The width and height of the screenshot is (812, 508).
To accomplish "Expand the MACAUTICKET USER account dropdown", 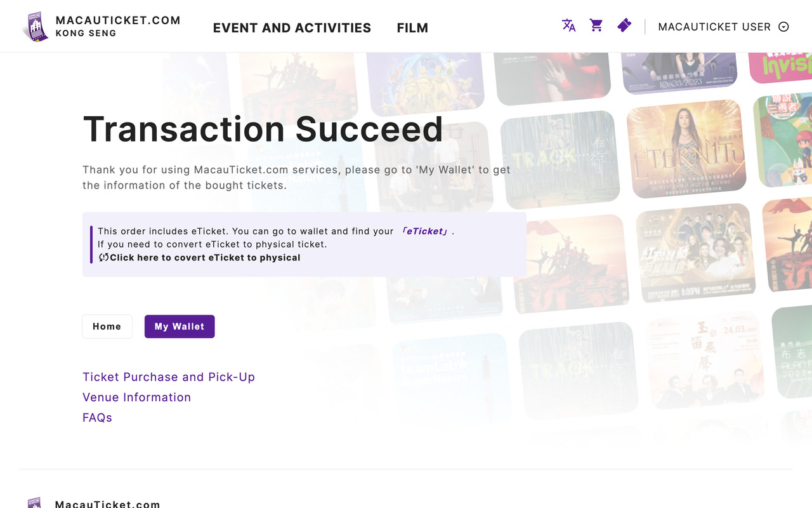I will 724,27.
